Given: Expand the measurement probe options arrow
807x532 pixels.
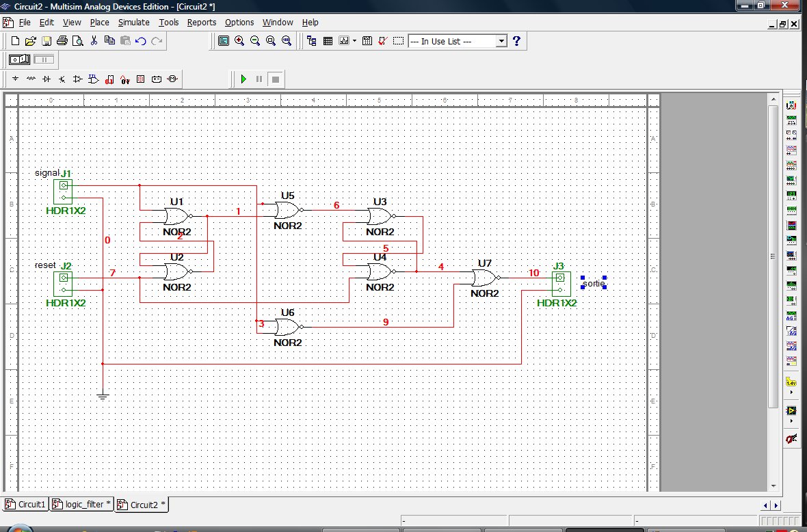Looking at the screenshot, I should (792, 393).
